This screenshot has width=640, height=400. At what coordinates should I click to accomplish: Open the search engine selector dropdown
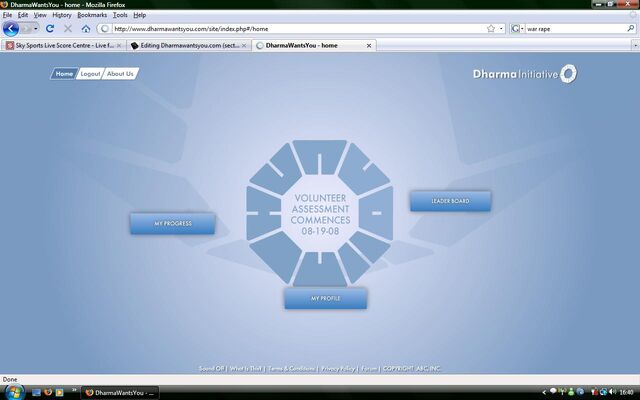518,29
